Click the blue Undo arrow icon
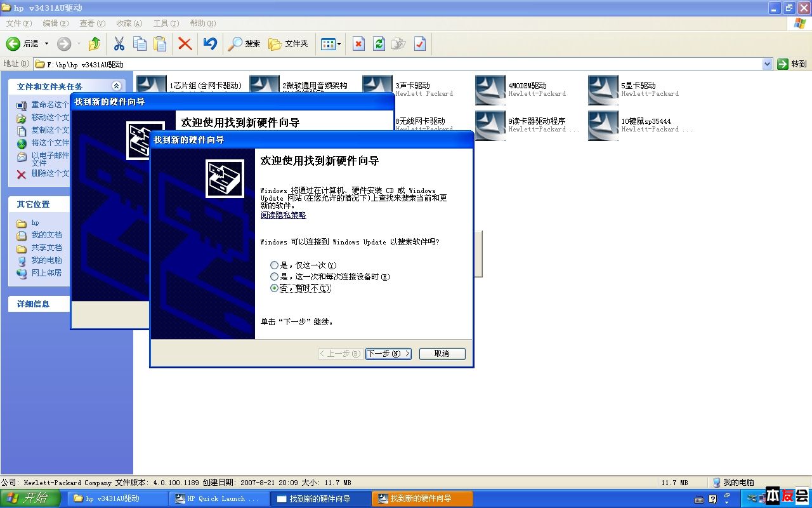 point(210,44)
